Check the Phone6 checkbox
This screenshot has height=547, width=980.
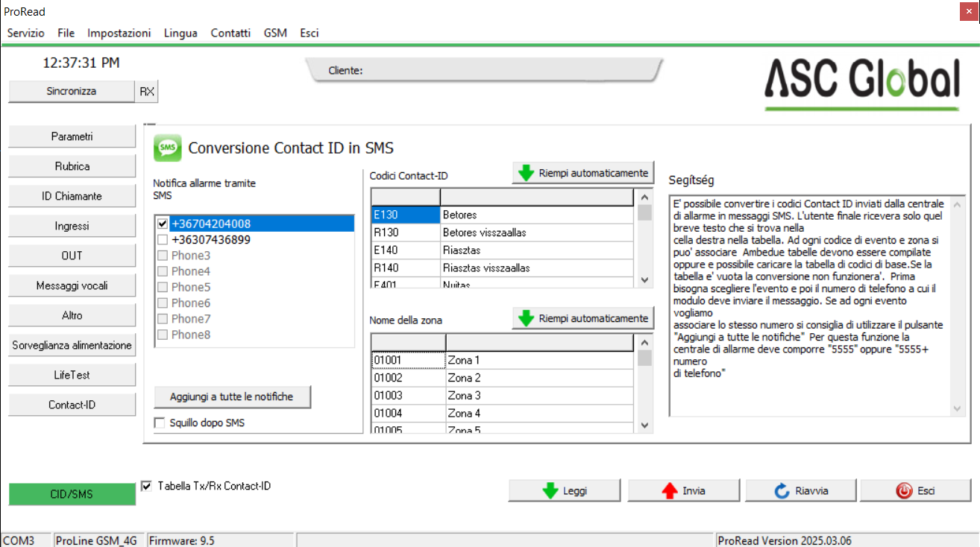point(163,303)
